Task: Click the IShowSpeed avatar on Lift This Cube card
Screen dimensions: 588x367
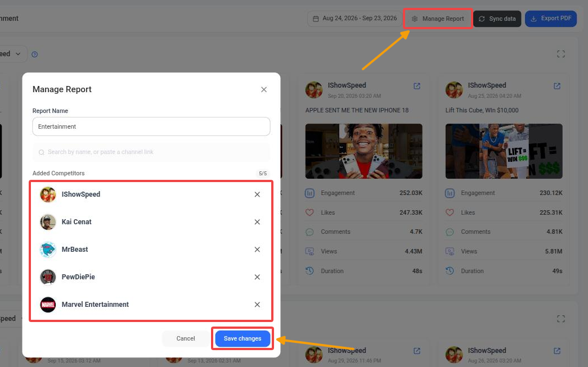Action: 454,90
